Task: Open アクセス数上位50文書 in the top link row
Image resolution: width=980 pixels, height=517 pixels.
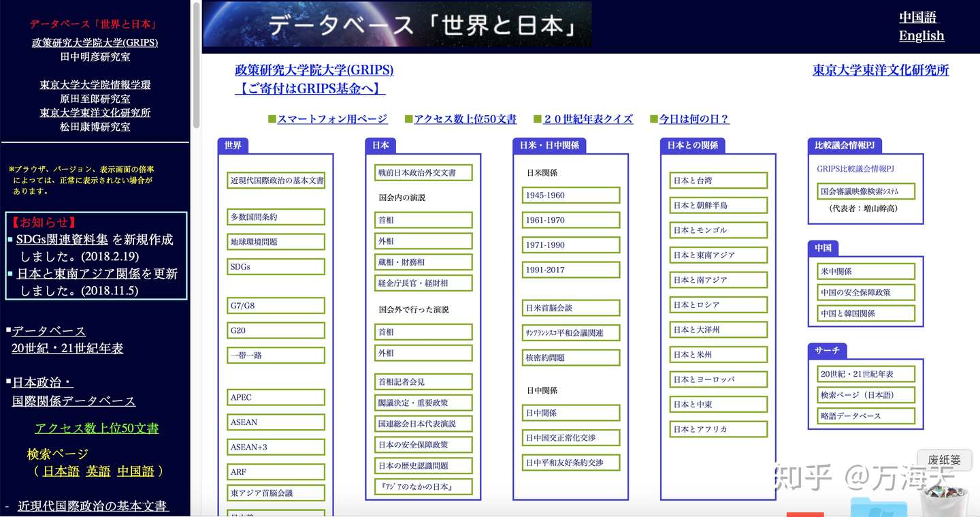Action: 465,119
